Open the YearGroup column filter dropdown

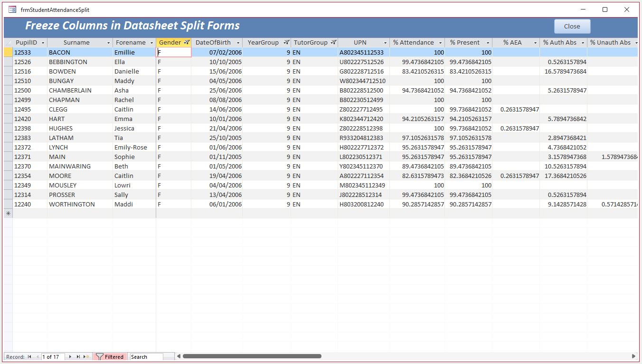point(286,43)
